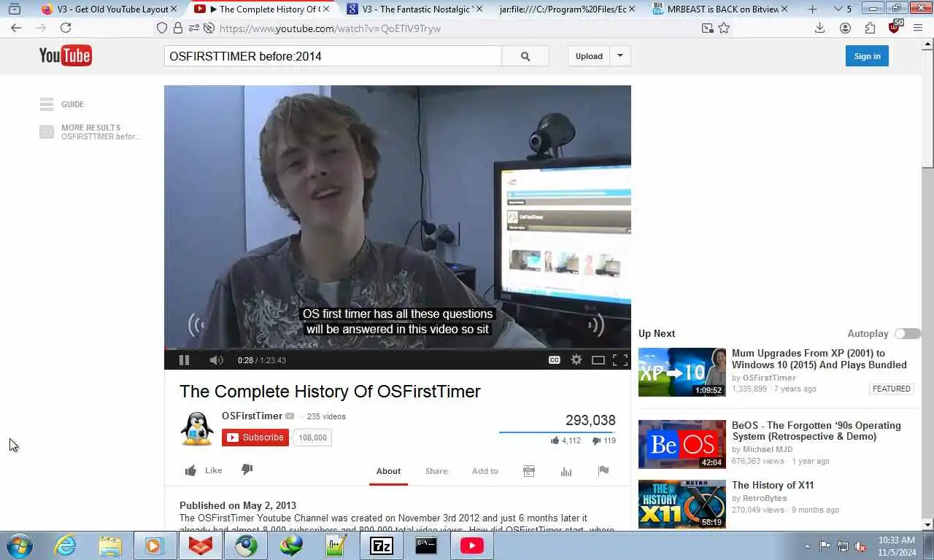The width and height of the screenshot is (934, 560).
Task: Click the Firefox View icon
Action: click(x=14, y=9)
